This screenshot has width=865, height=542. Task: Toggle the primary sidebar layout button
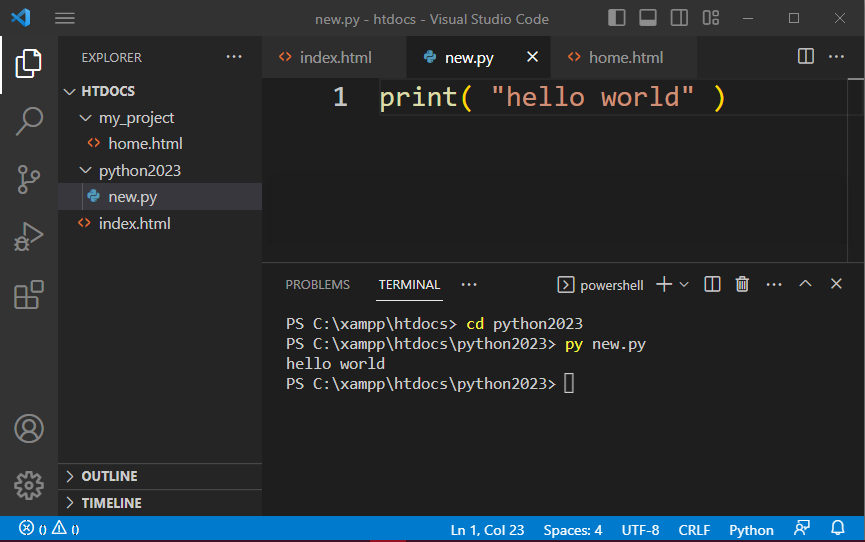(x=617, y=18)
